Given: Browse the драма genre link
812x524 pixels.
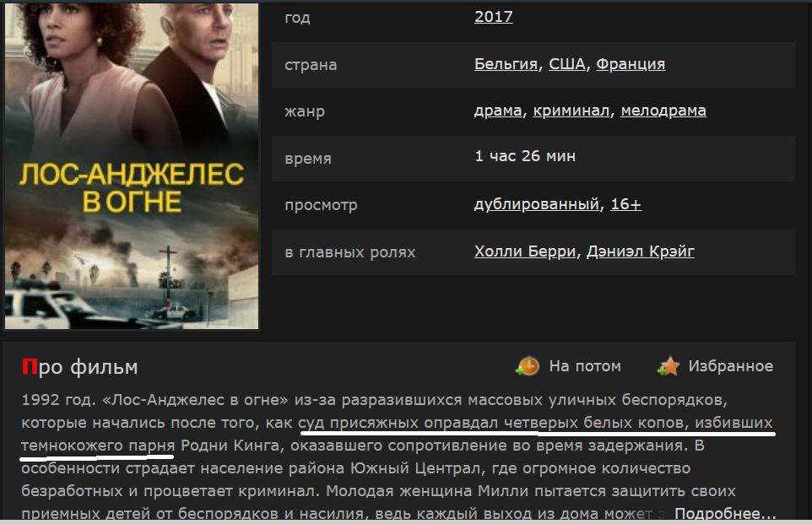Looking at the screenshot, I should [498, 111].
